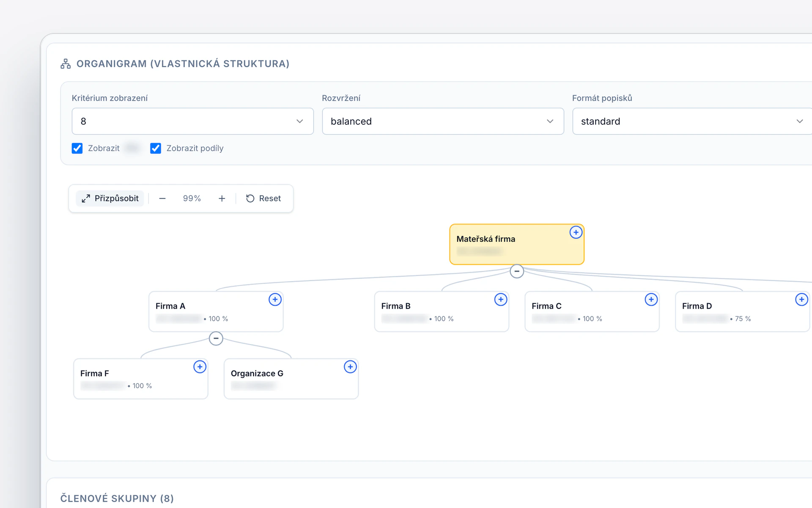Click the 100 % share on Firma F
This screenshot has height=508, width=812.
pos(142,386)
